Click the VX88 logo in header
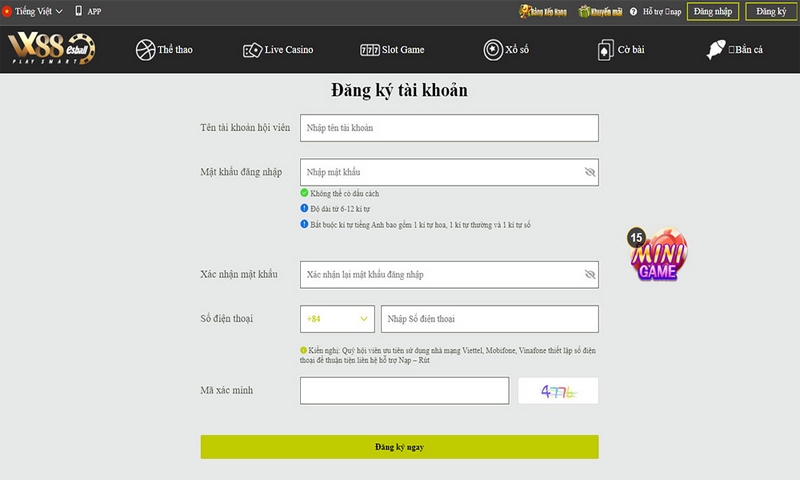 click(52, 49)
